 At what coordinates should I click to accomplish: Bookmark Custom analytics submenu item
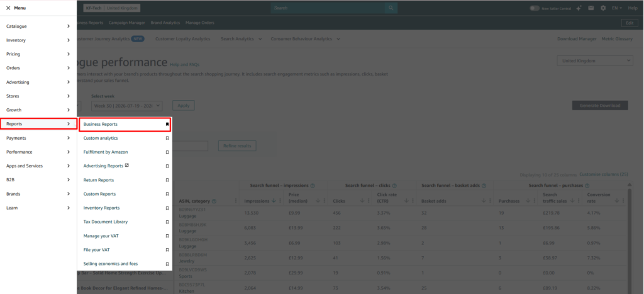click(x=167, y=138)
